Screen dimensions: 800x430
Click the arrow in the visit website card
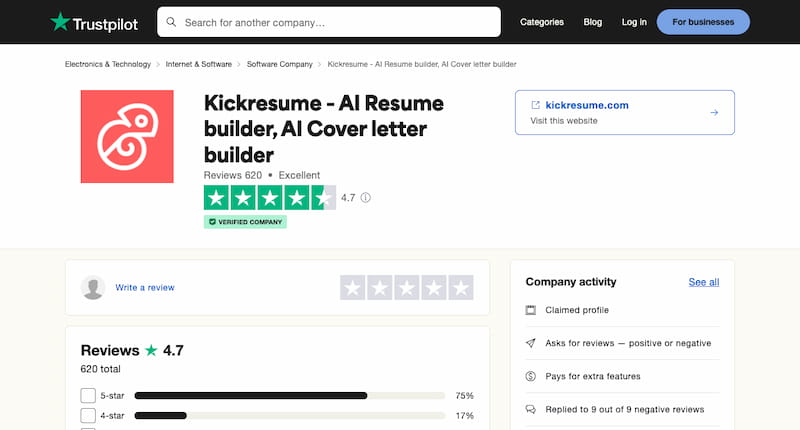tap(714, 112)
